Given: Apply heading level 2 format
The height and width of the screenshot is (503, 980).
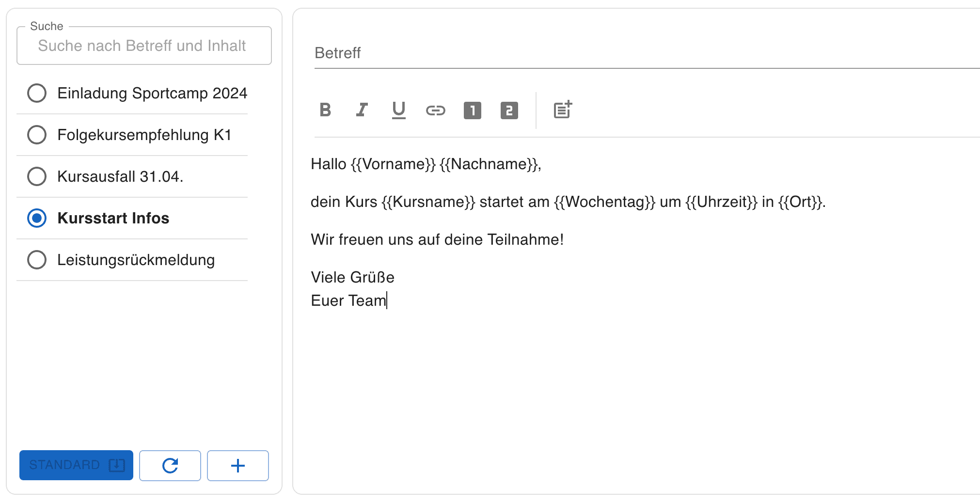Looking at the screenshot, I should tap(509, 110).
